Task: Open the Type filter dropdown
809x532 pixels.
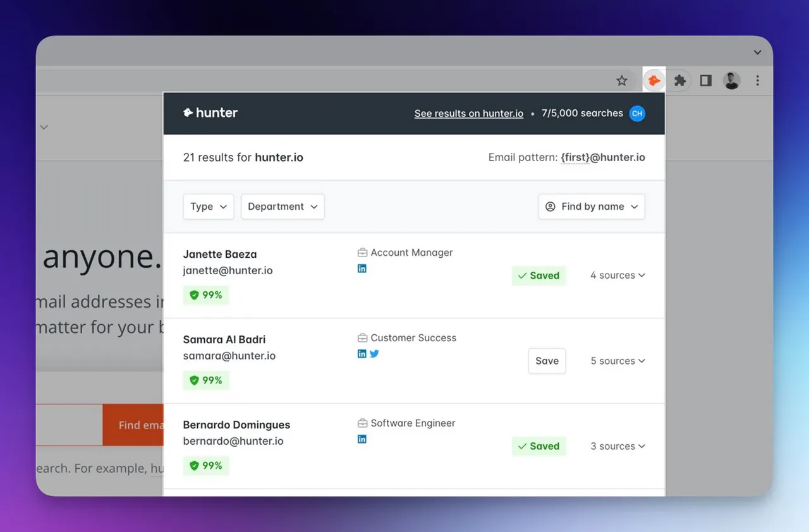Action: tap(209, 207)
